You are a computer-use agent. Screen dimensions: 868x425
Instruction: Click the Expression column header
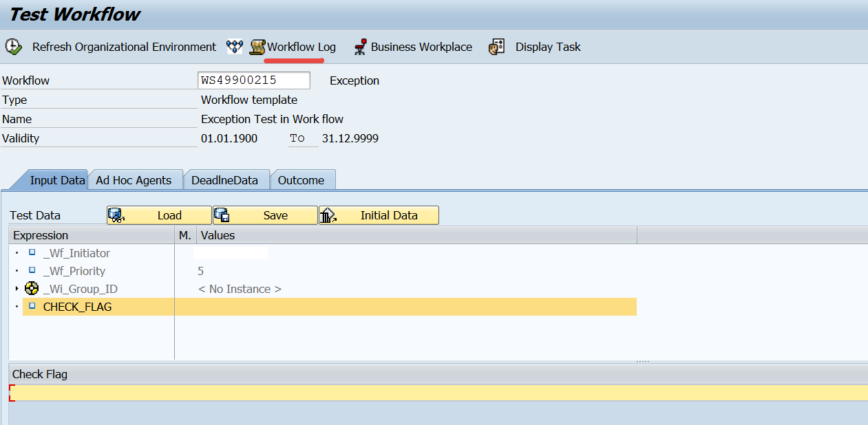click(x=92, y=235)
